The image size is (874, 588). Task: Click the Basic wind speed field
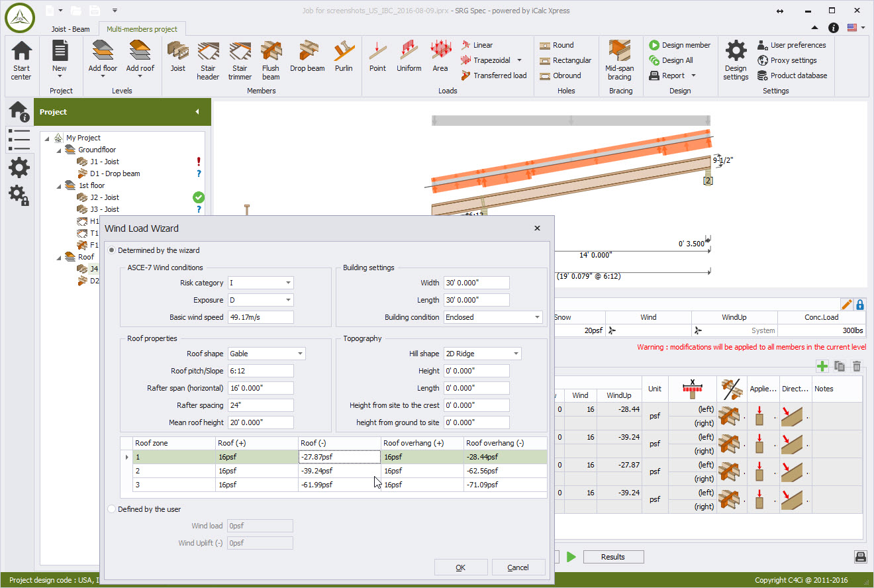pos(260,317)
